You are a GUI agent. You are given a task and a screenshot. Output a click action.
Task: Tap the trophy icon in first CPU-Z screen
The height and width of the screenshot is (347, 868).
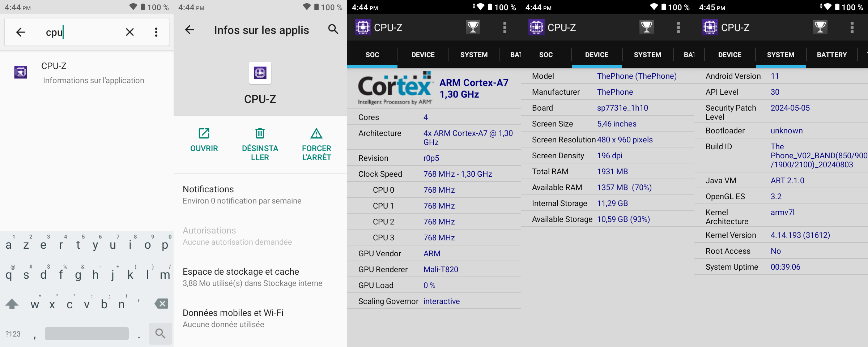(x=473, y=27)
